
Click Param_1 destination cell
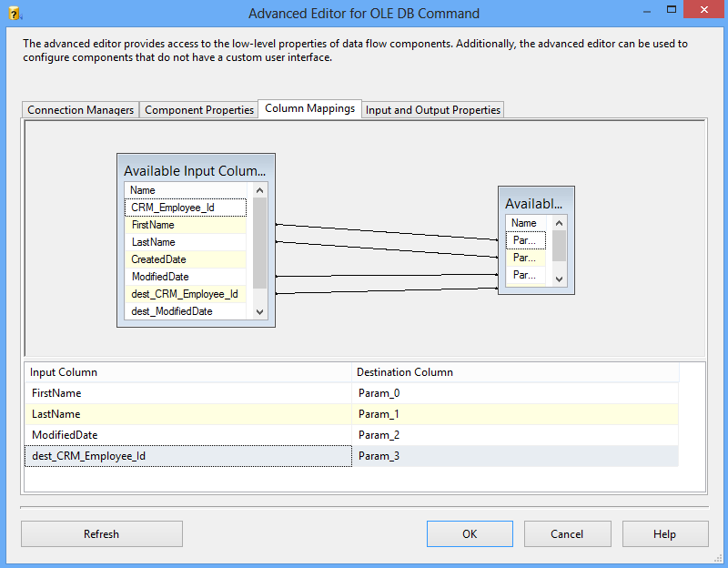[515, 414]
